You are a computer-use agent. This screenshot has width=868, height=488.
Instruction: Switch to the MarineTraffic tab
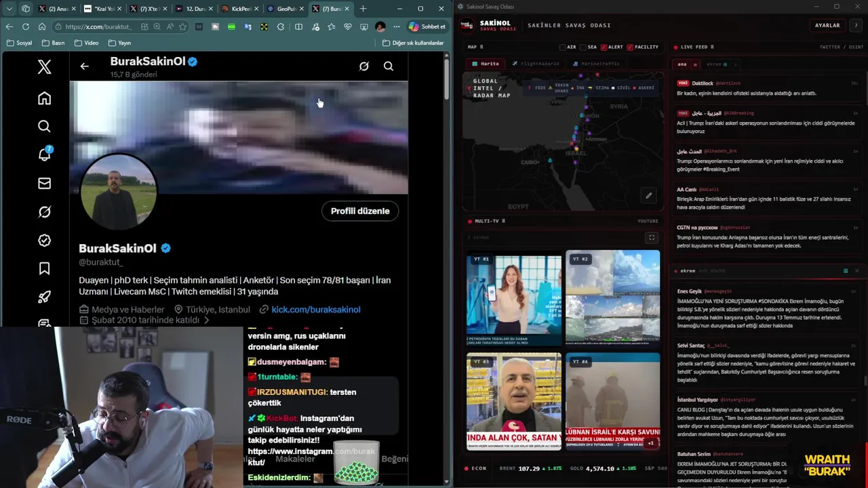click(x=597, y=64)
